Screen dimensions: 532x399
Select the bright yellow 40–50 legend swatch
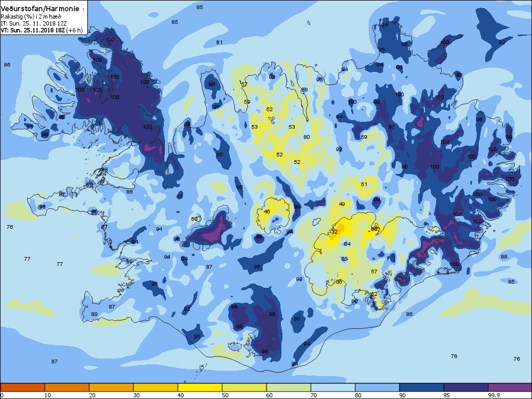pos(200,387)
